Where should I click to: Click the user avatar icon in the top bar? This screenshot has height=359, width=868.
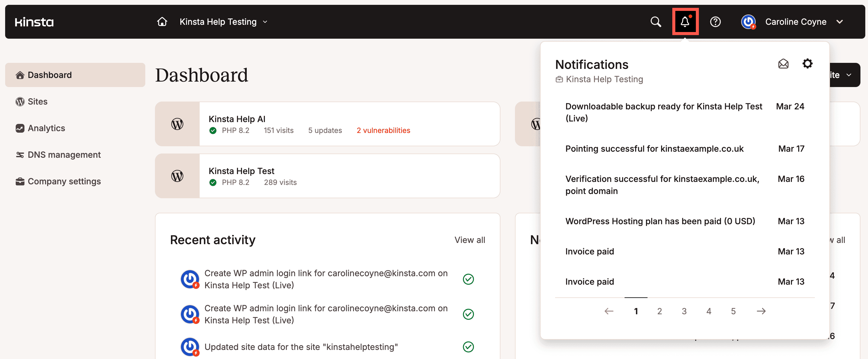point(748,21)
